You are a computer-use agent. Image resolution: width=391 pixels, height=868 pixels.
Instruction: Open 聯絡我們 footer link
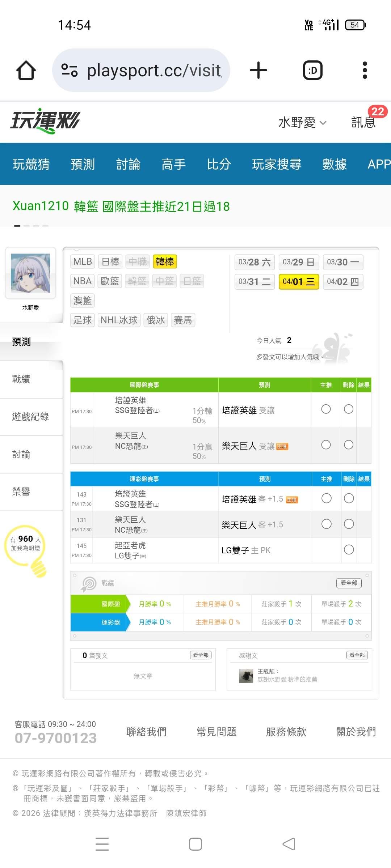pyautogui.click(x=146, y=732)
